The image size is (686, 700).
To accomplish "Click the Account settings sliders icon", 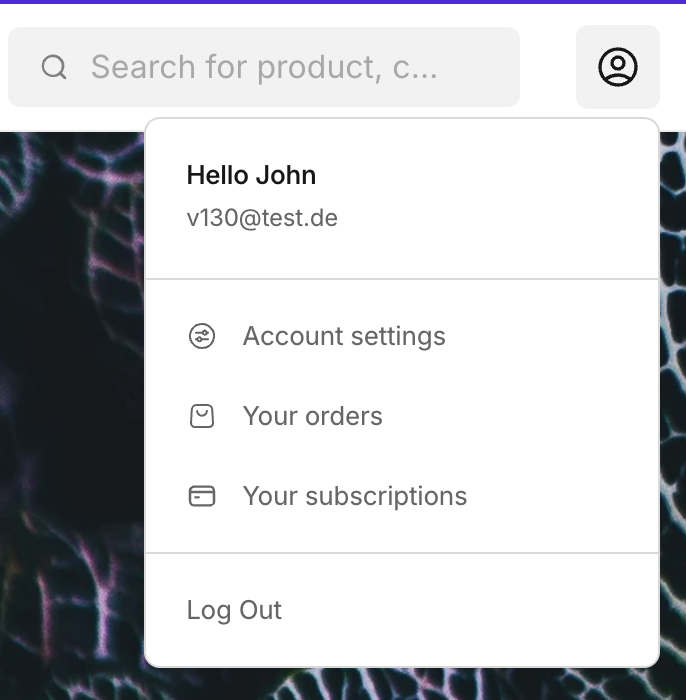I will click(x=202, y=336).
